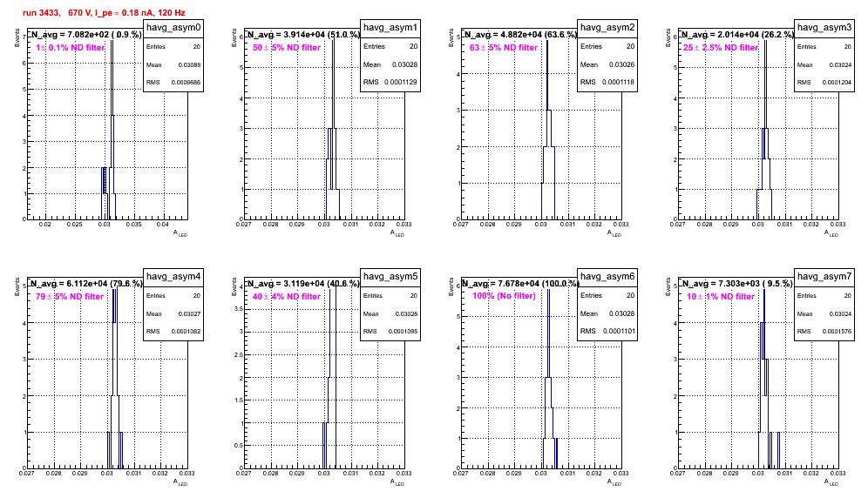The width and height of the screenshot is (868, 498).
Task: Click the N_avg = 6.112e+04 label
Action: [x=85, y=283]
